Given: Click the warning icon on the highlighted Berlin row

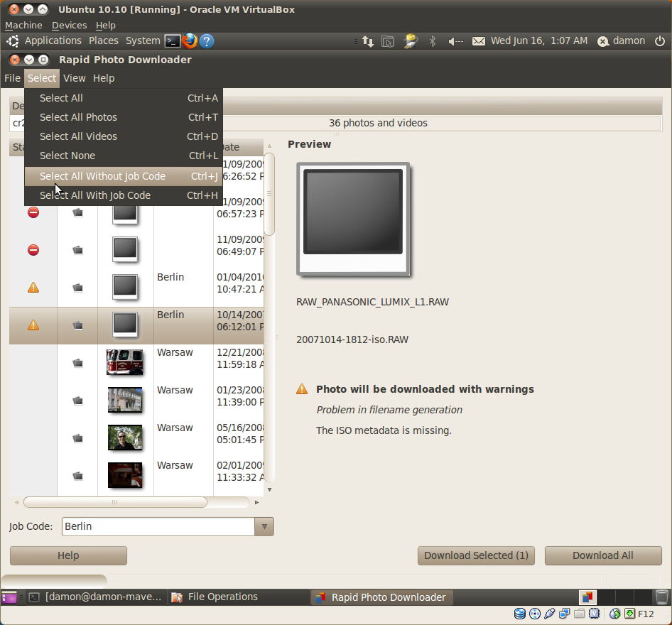Looking at the screenshot, I should coord(33,325).
